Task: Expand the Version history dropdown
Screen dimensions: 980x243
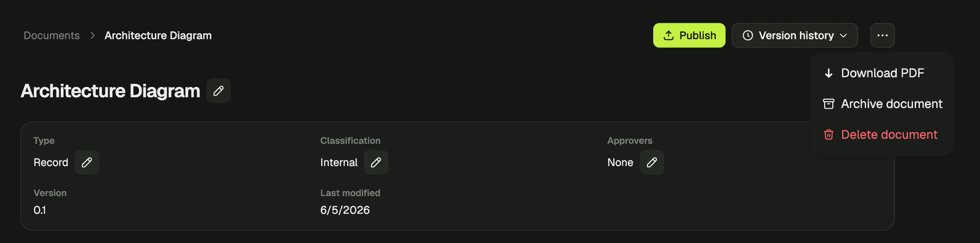Action: (x=794, y=36)
